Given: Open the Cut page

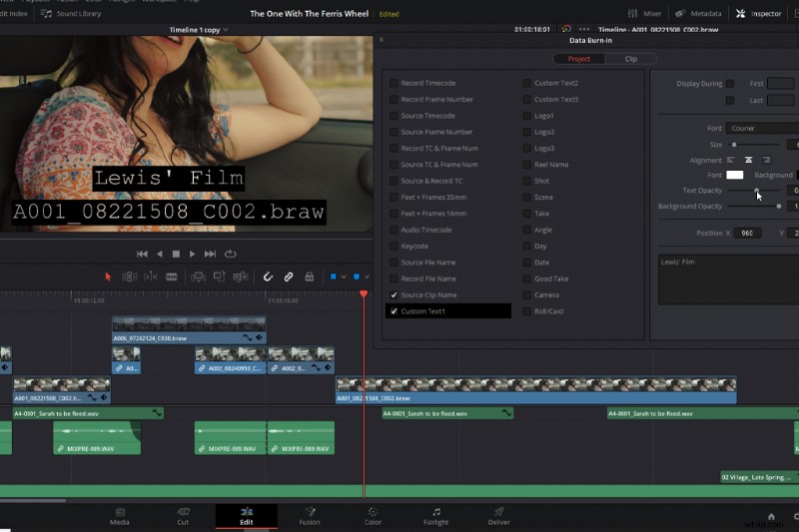Looking at the screenshot, I should (x=183, y=516).
